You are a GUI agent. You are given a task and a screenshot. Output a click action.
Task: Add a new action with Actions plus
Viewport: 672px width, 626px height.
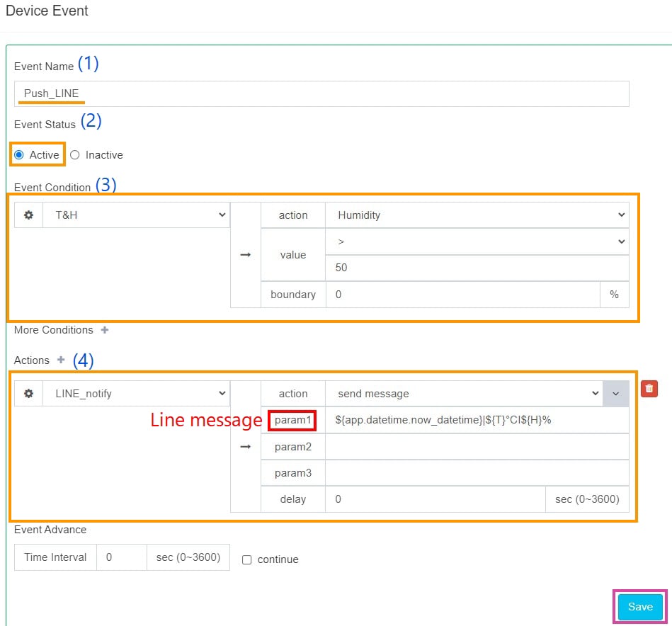point(61,360)
